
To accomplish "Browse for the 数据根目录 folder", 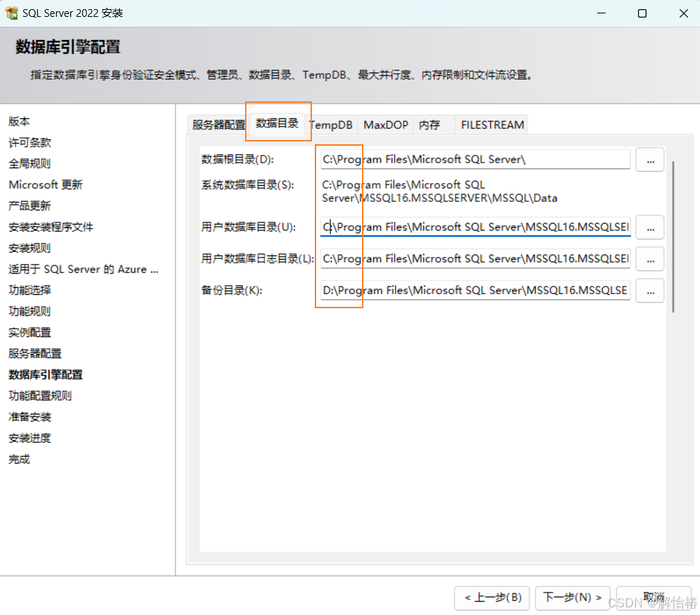I will click(650, 160).
